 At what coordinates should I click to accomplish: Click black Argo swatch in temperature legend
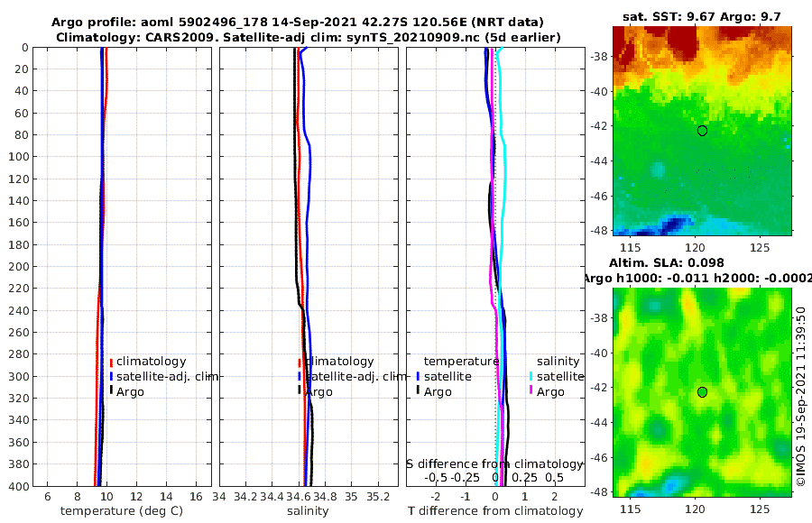pos(111,391)
